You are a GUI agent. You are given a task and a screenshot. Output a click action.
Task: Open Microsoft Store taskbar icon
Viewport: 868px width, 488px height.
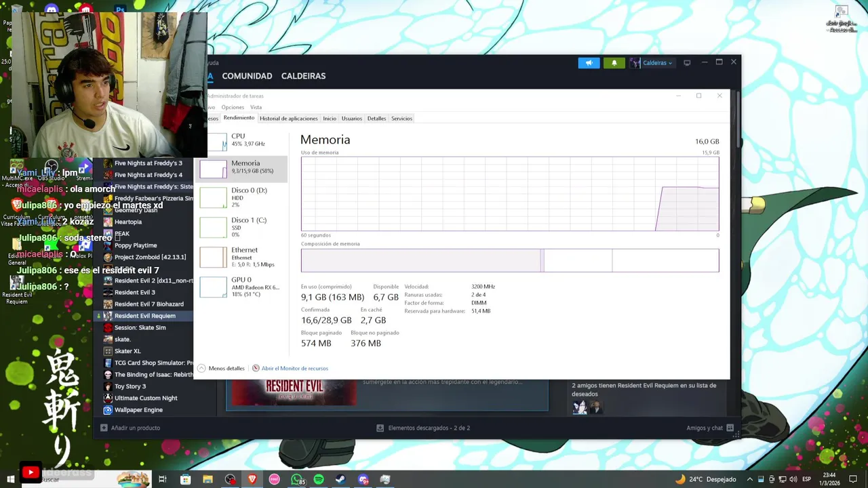(185, 479)
